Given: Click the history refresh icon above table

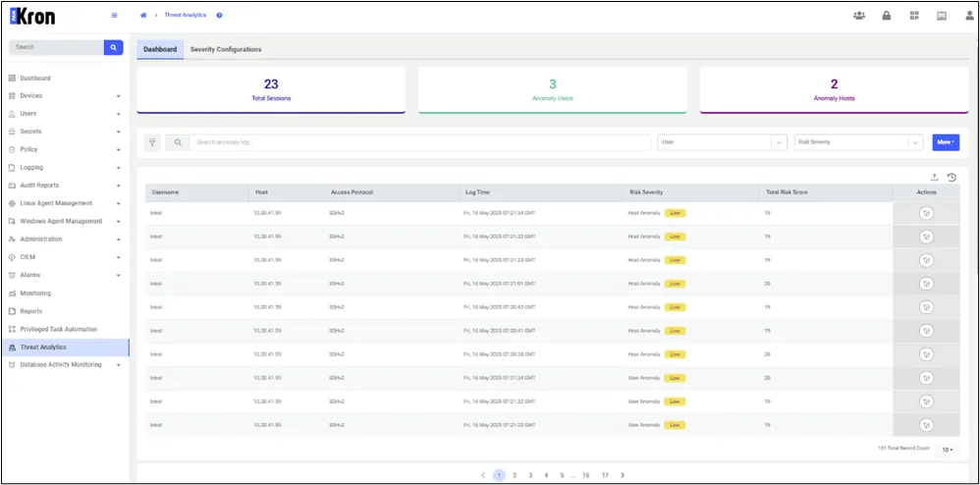Looking at the screenshot, I should coord(952,178).
